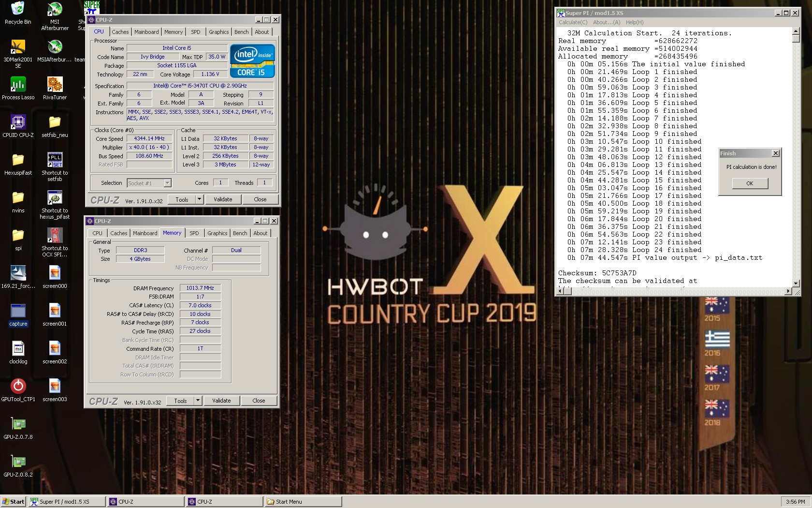The width and height of the screenshot is (812, 508).
Task: Open 169.21_forc driver installer icon
Action: (x=18, y=277)
